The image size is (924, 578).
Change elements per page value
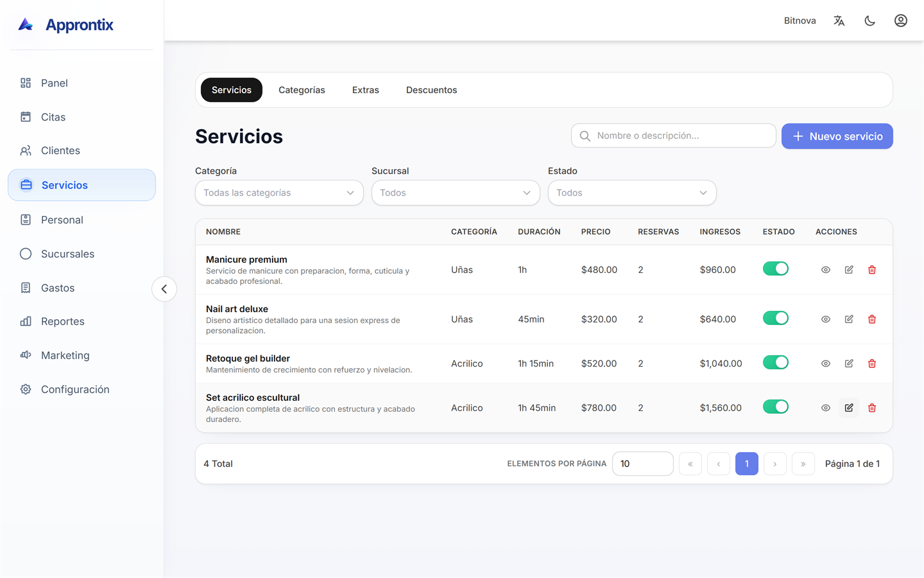click(x=642, y=464)
